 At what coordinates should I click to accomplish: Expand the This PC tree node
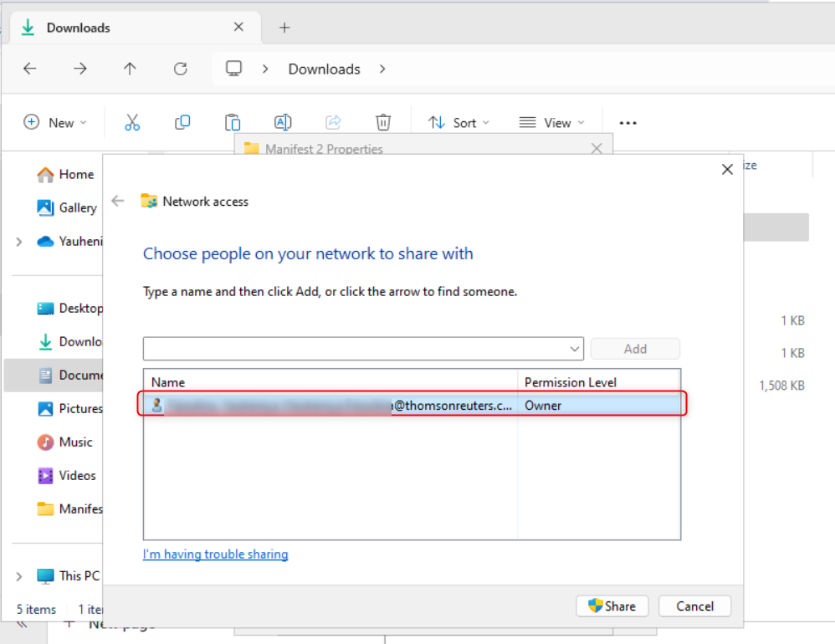point(19,576)
